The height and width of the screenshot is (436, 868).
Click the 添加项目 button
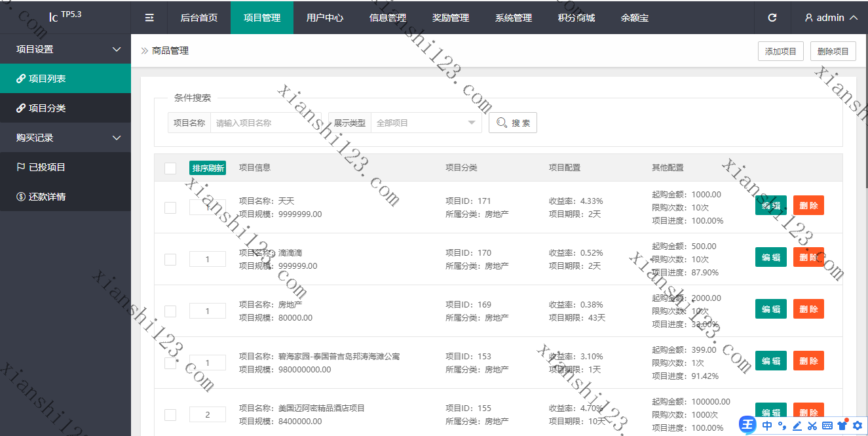[x=781, y=51]
